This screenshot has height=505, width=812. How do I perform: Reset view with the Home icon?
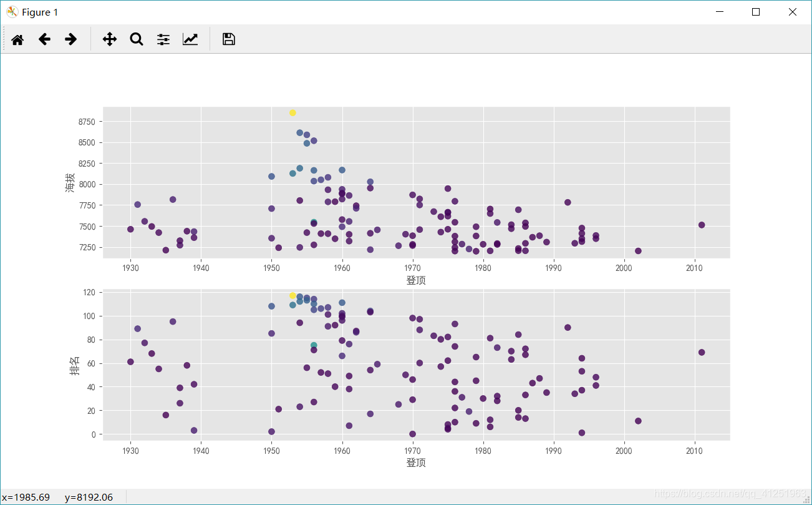point(17,39)
